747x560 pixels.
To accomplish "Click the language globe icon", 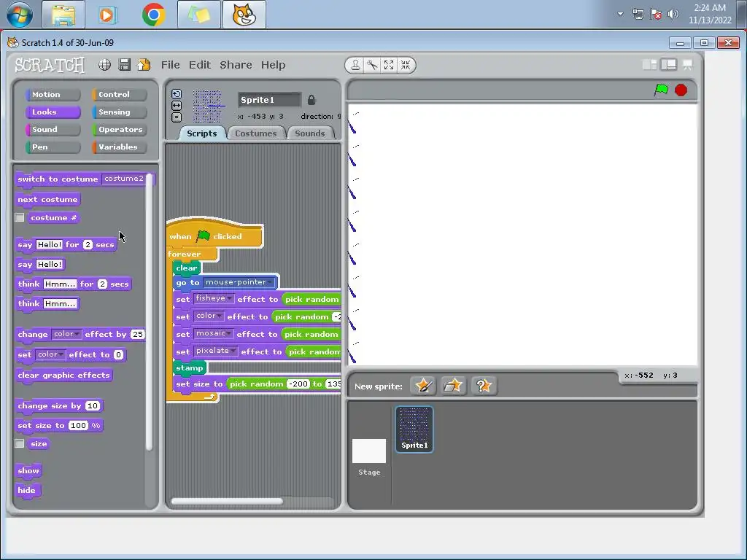I will pyautogui.click(x=104, y=65).
